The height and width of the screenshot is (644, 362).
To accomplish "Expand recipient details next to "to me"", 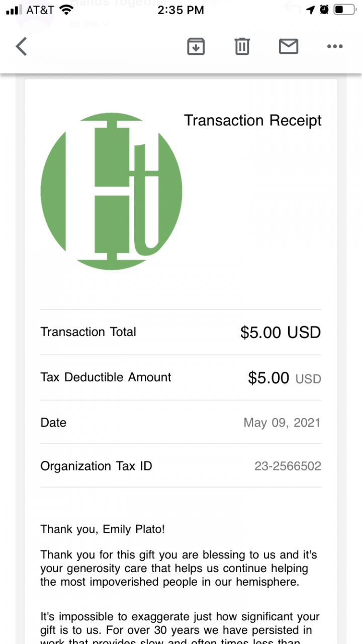I will (106, 23).
